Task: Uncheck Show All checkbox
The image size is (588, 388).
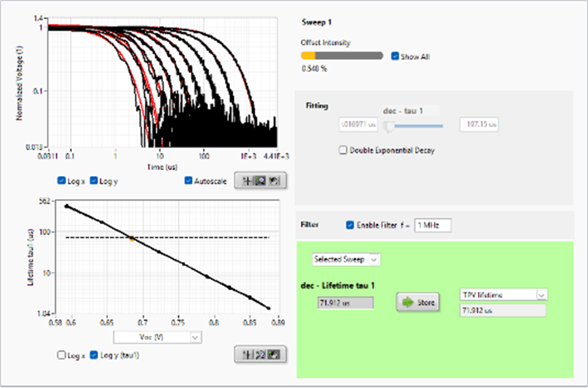Action: (x=395, y=56)
